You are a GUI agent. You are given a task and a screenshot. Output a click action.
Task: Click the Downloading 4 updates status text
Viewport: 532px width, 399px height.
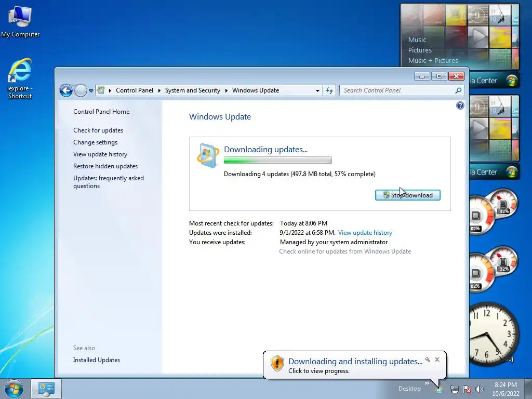pyautogui.click(x=300, y=174)
